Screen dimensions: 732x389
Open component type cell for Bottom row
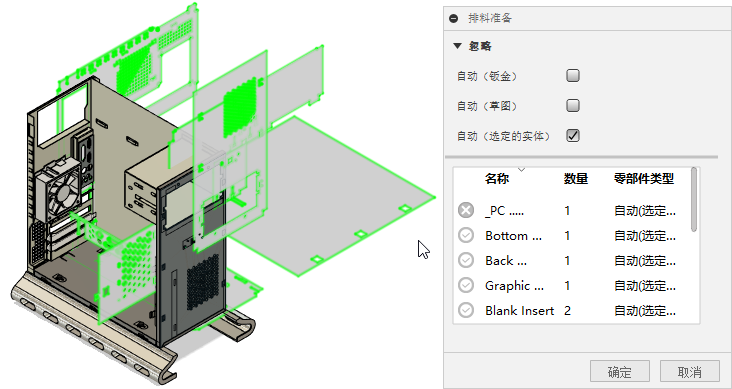(x=645, y=236)
